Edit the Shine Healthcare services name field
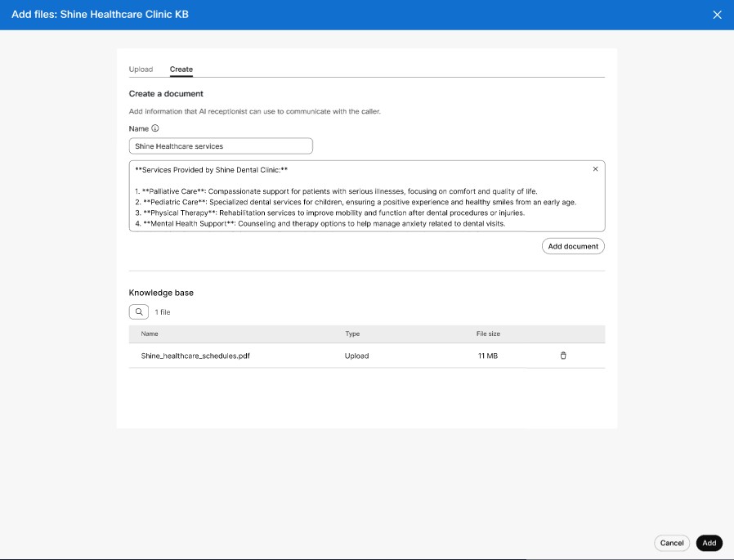734x560 pixels. [x=221, y=146]
